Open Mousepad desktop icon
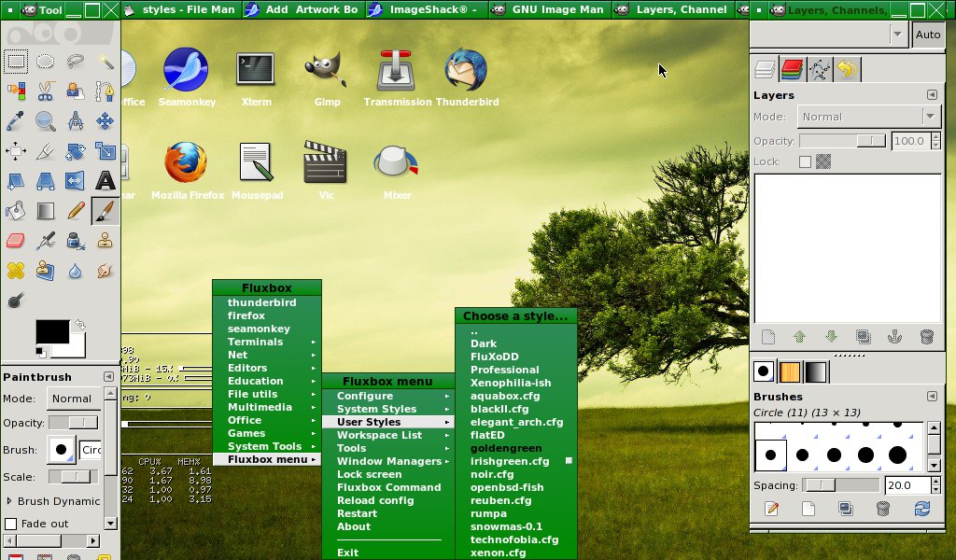Viewport: 956px width, 560px height. tap(257, 171)
